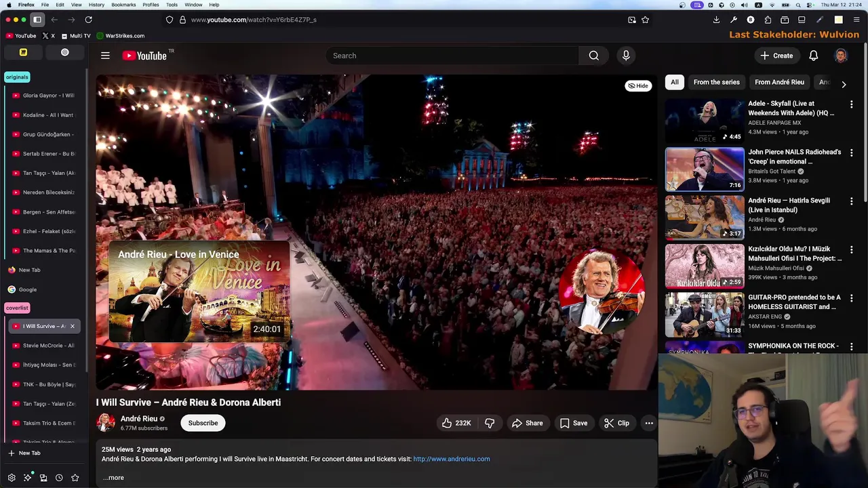Open the eyedropper color picker tool
The width and height of the screenshot is (868, 488).
pyautogui.click(x=819, y=20)
